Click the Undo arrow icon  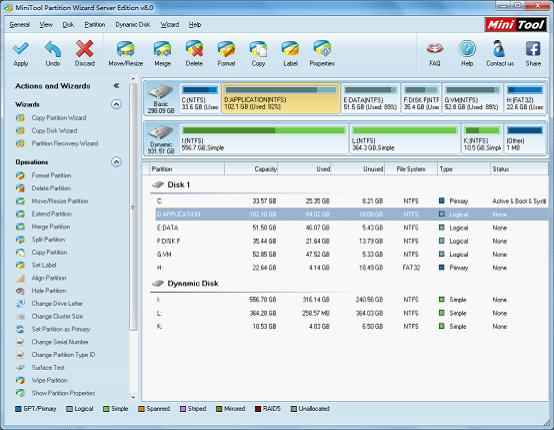point(53,49)
